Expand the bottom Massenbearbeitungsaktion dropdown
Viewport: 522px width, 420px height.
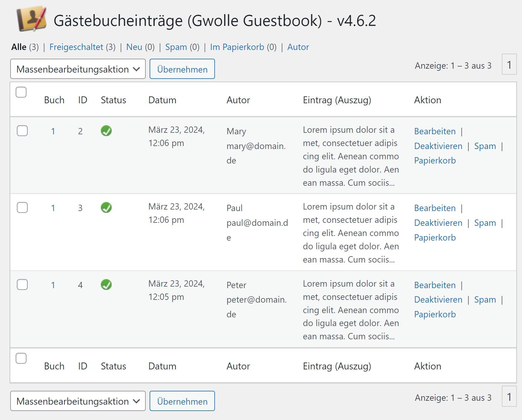tap(78, 401)
